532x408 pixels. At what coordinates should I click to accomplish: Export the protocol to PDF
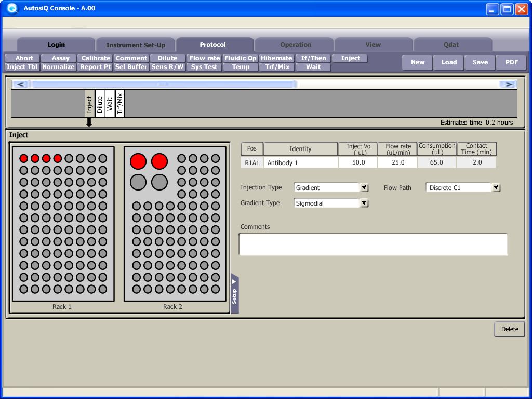(511, 62)
